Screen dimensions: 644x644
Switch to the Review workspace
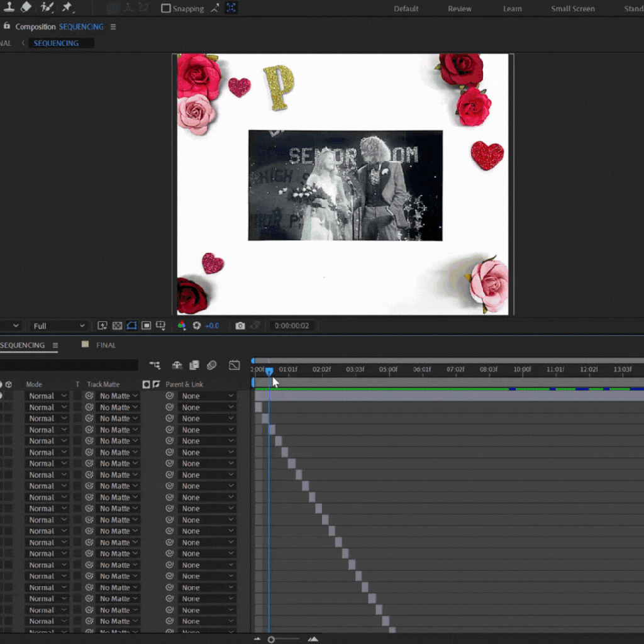click(x=460, y=9)
